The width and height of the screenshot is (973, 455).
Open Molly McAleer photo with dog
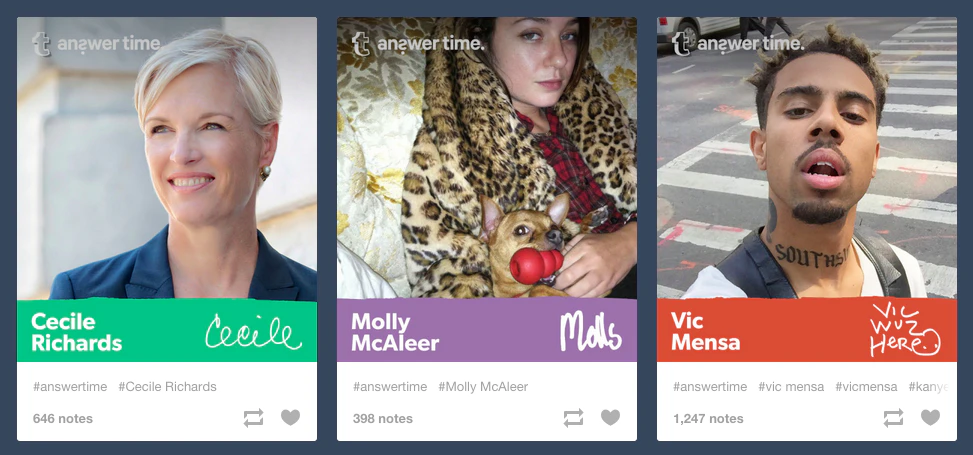point(486,158)
